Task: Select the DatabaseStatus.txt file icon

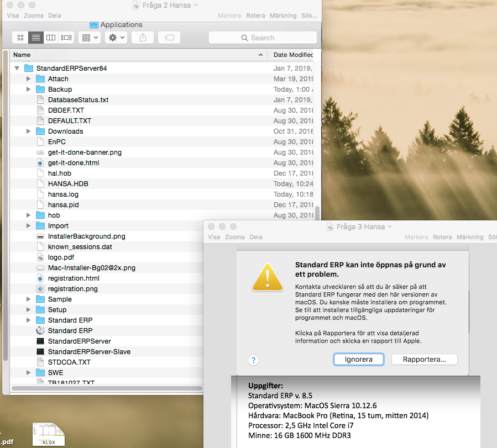Action: click(x=40, y=99)
